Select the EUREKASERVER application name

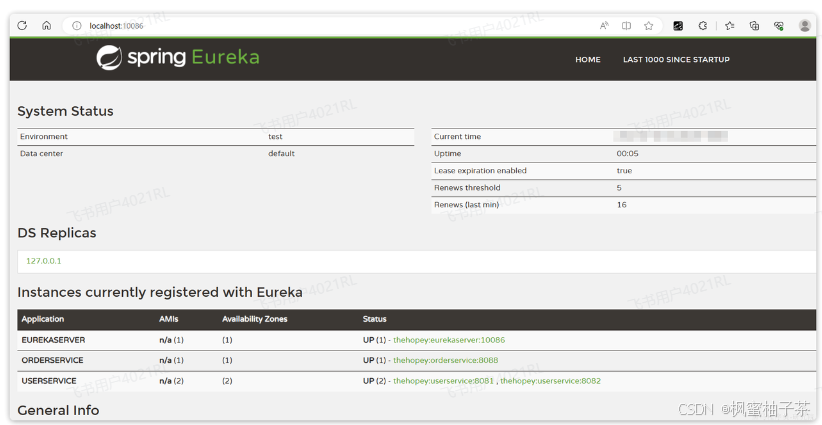(53, 340)
